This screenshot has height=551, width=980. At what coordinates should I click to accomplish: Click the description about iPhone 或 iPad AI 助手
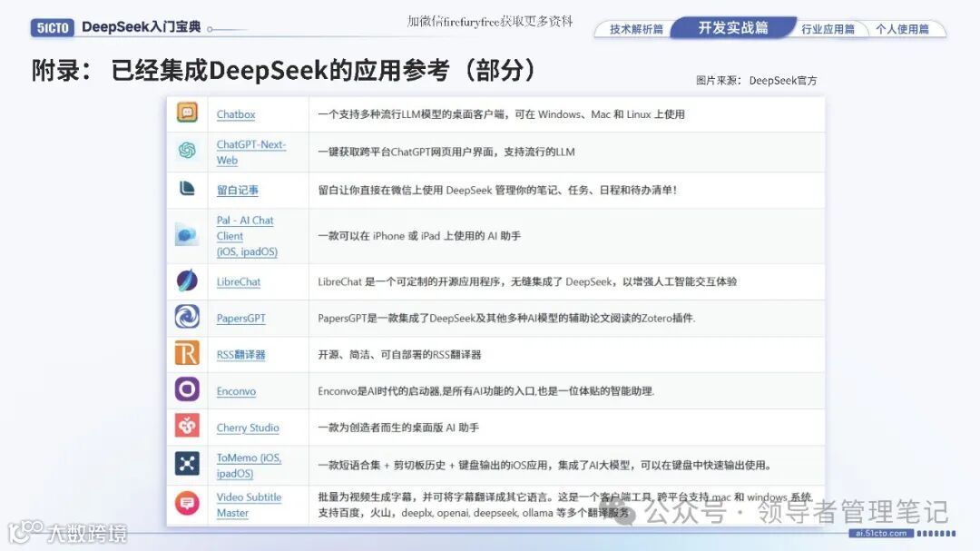(x=419, y=236)
